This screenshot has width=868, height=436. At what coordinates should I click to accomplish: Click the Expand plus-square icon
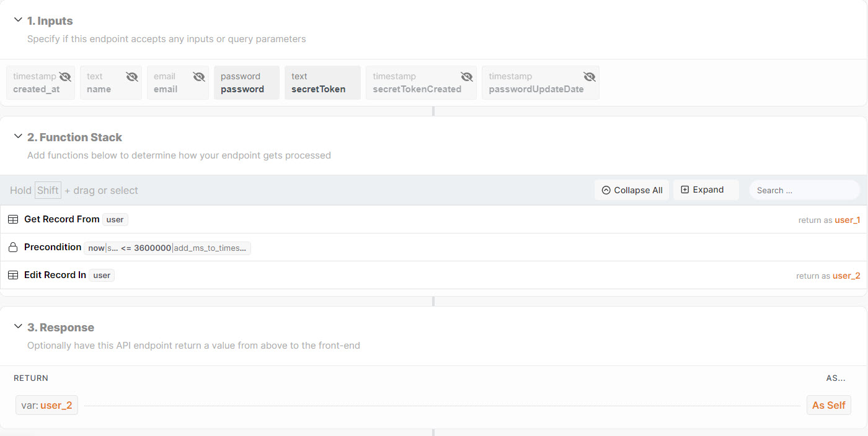click(x=685, y=190)
